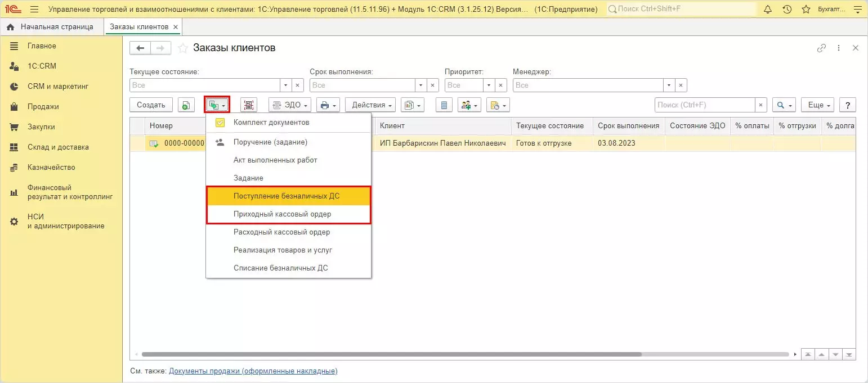The height and width of the screenshot is (383, 868).
Task: Open the print dropdown button
Action: 328,105
